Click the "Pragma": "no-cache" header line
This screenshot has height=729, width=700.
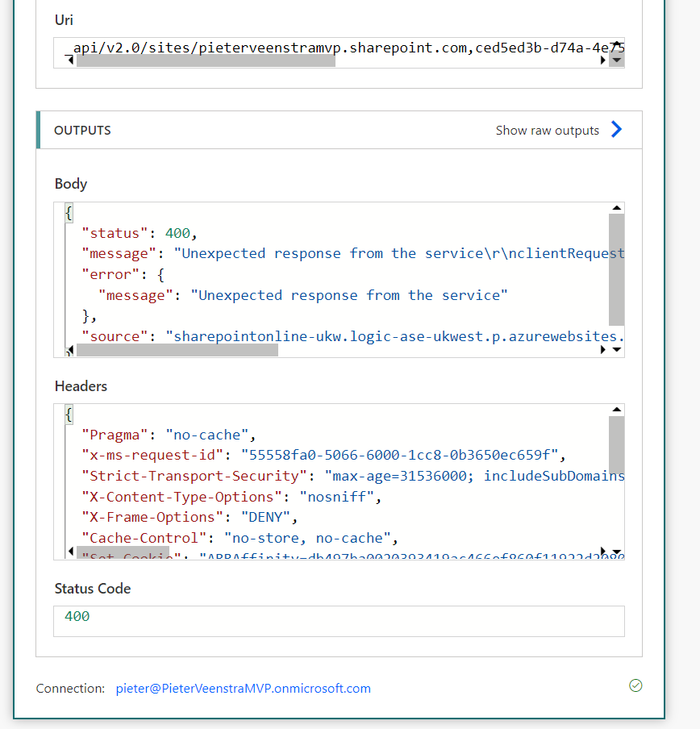169,435
